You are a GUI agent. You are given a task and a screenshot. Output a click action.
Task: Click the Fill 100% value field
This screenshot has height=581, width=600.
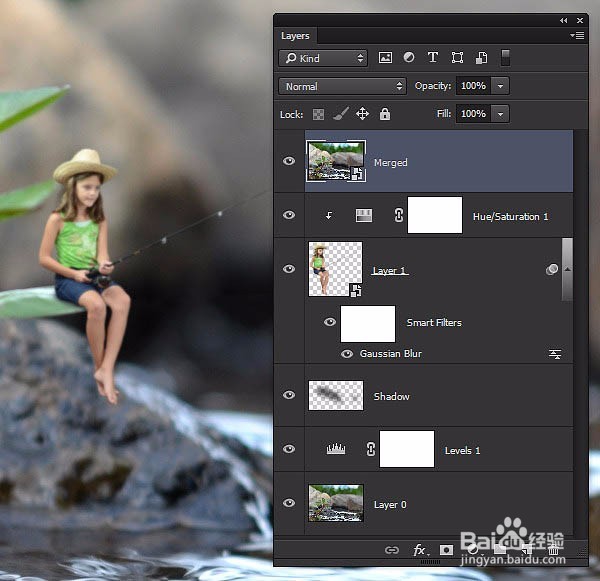474,114
